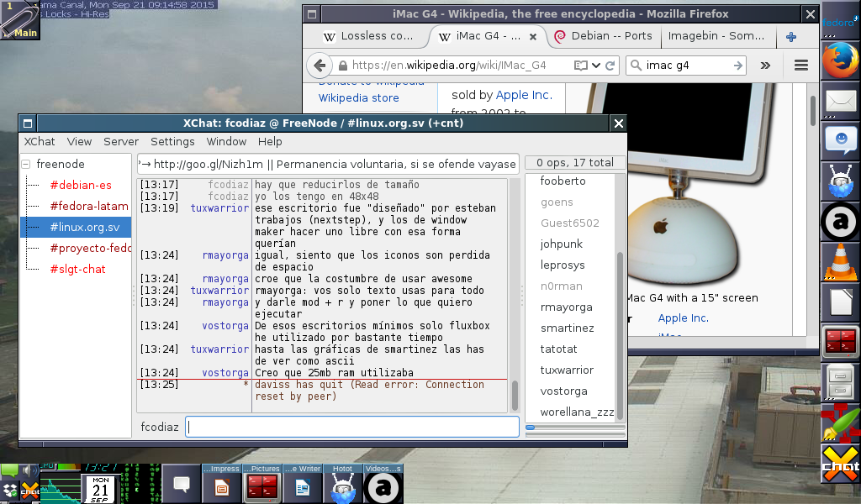Screen dimensions: 861x504
Task: Click the XChat tray icon at bottom left
Action: (29, 490)
